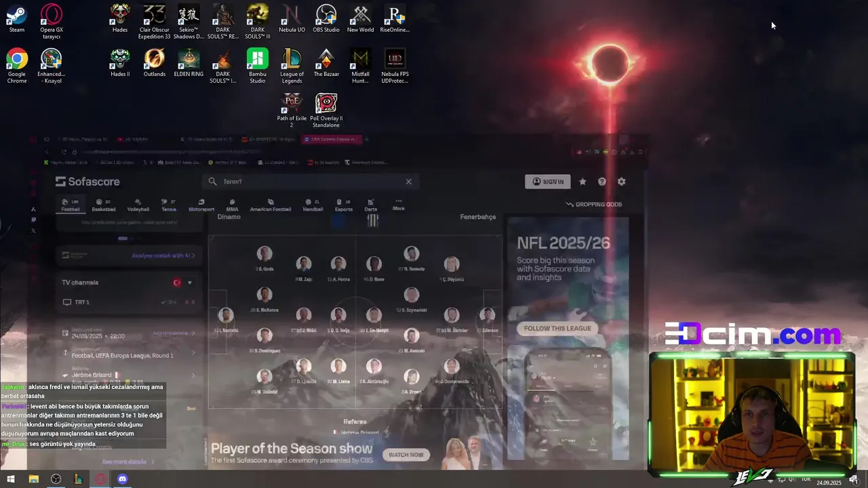Image resolution: width=868 pixels, height=488 pixels.
Task: Open Discord from the taskbar
Action: click(122, 479)
